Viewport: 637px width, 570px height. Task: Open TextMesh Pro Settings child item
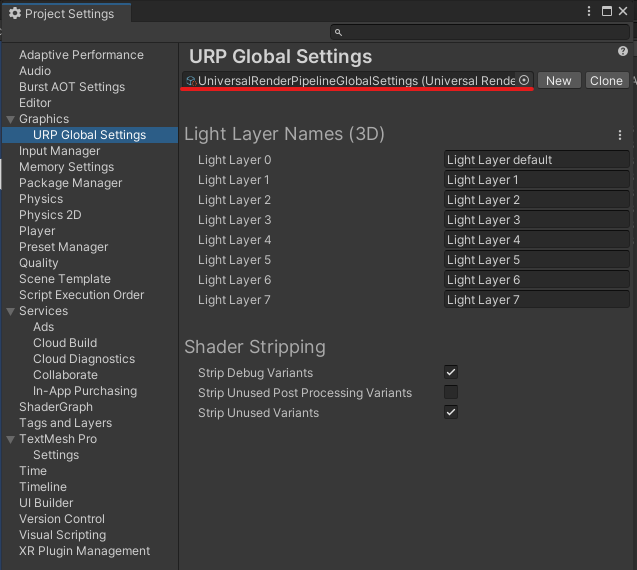56,455
